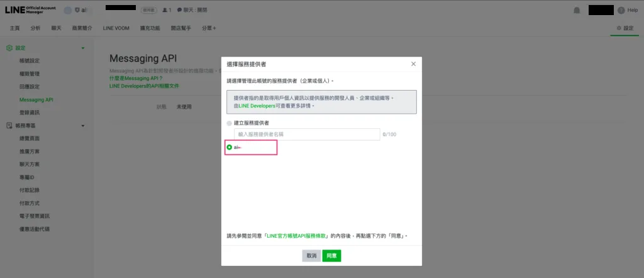Open the LINE Developers link in dialog
This screenshot has width=644, height=278.
257,106
